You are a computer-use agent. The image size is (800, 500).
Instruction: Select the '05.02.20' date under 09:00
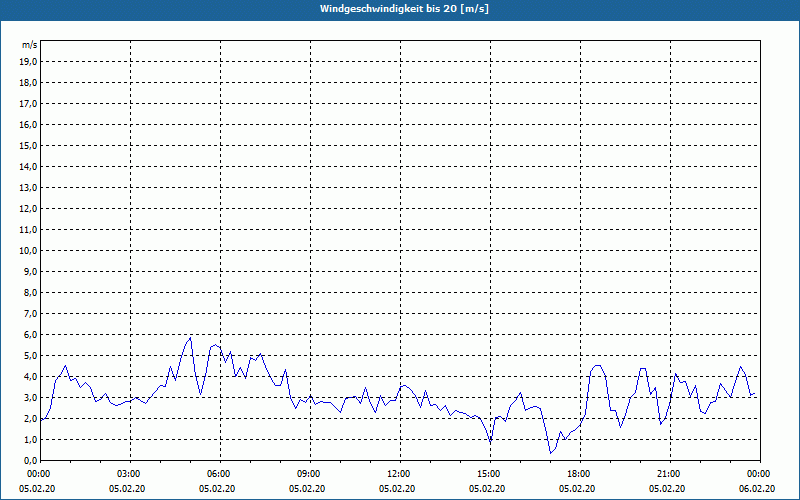307,489
